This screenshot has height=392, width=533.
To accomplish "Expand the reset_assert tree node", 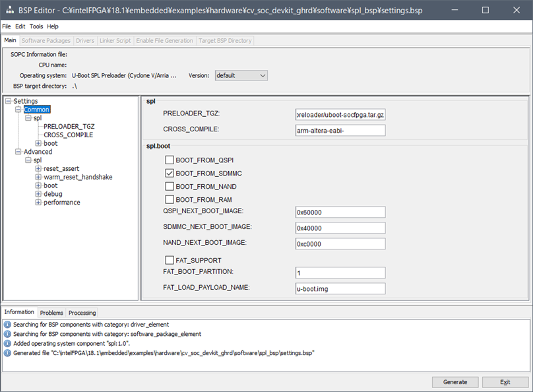I will click(38, 169).
